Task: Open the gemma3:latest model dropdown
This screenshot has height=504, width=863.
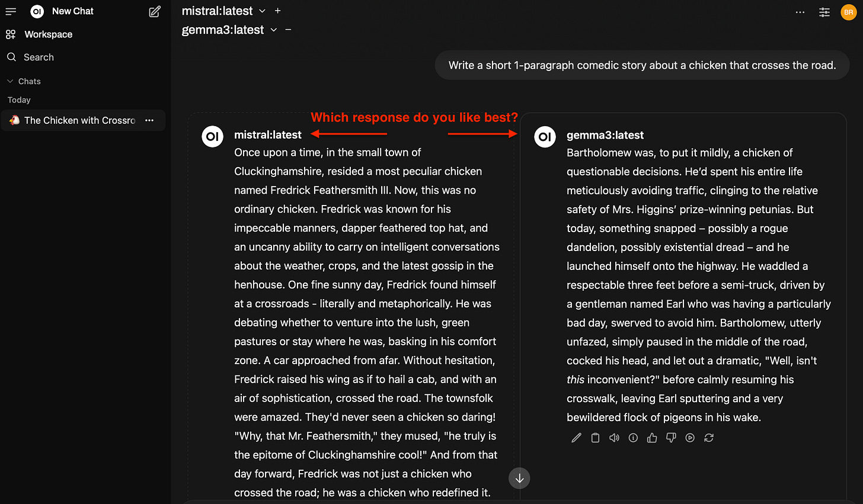Action: click(x=229, y=30)
